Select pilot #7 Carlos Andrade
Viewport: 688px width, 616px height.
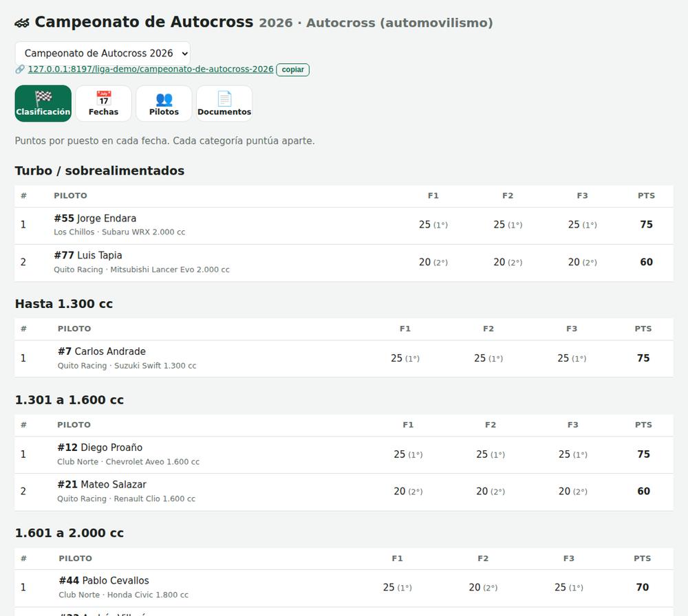click(101, 351)
